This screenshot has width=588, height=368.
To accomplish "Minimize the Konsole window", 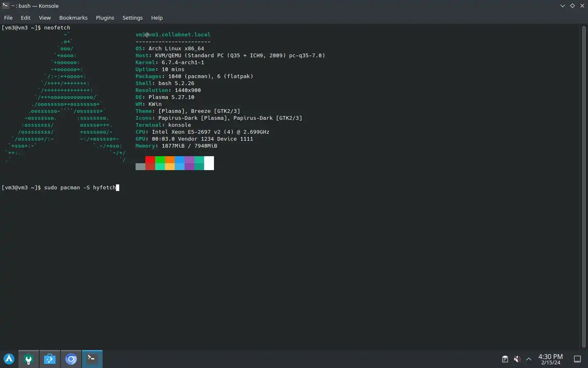I will coord(563,6).
